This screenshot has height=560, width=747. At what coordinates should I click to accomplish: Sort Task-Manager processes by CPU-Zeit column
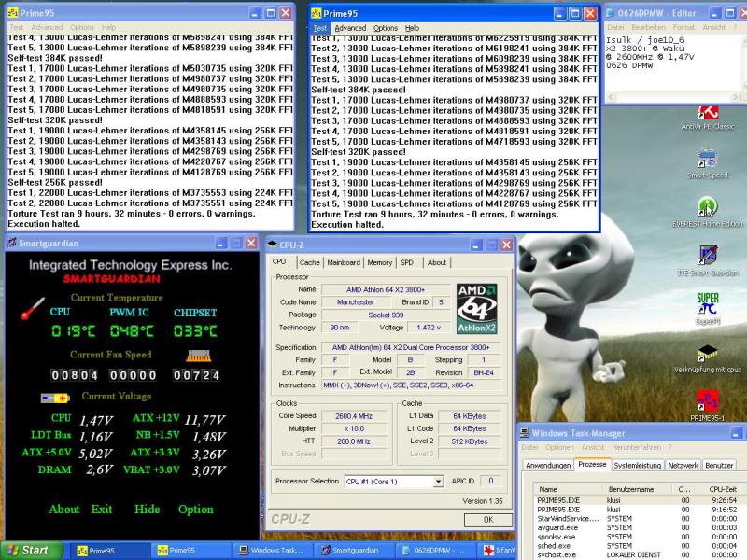[718, 489]
